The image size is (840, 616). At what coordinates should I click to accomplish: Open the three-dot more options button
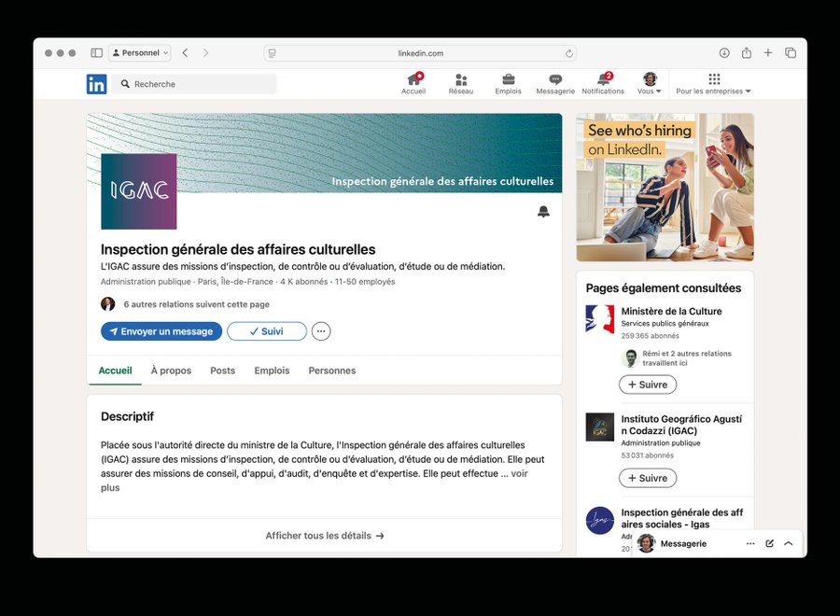tap(321, 331)
